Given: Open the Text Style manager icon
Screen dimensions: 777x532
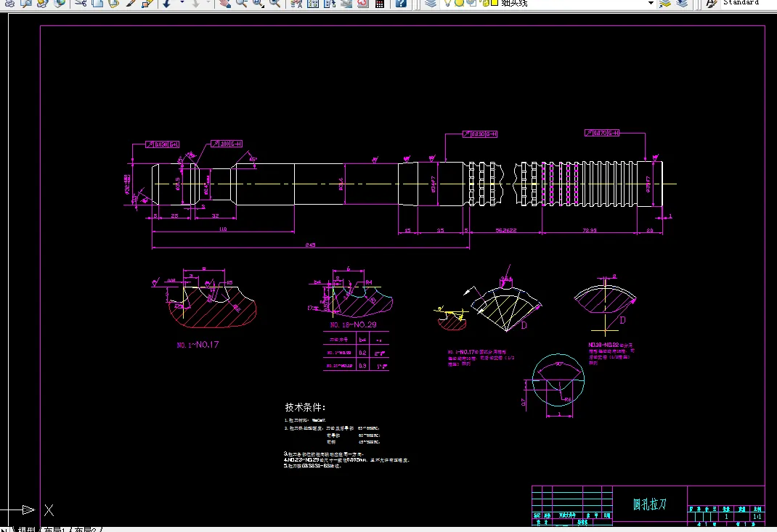Looking at the screenshot, I should pos(712,3).
